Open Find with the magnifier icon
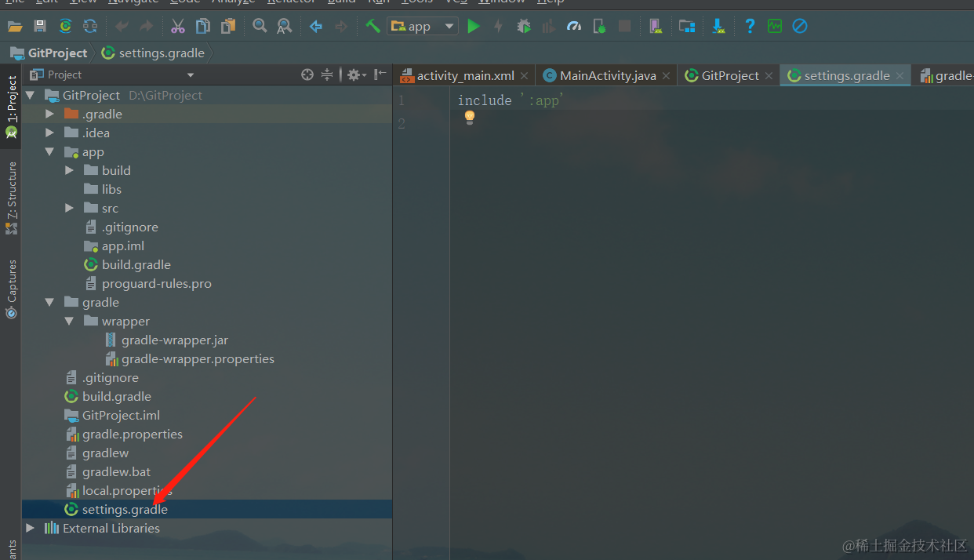 click(x=260, y=27)
